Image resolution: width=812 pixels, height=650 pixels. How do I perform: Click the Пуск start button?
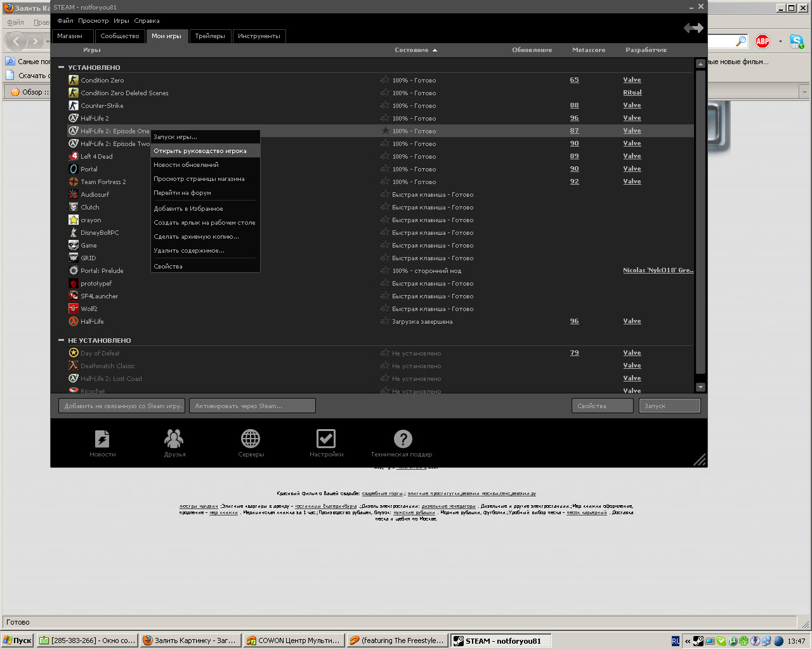(x=17, y=640)
